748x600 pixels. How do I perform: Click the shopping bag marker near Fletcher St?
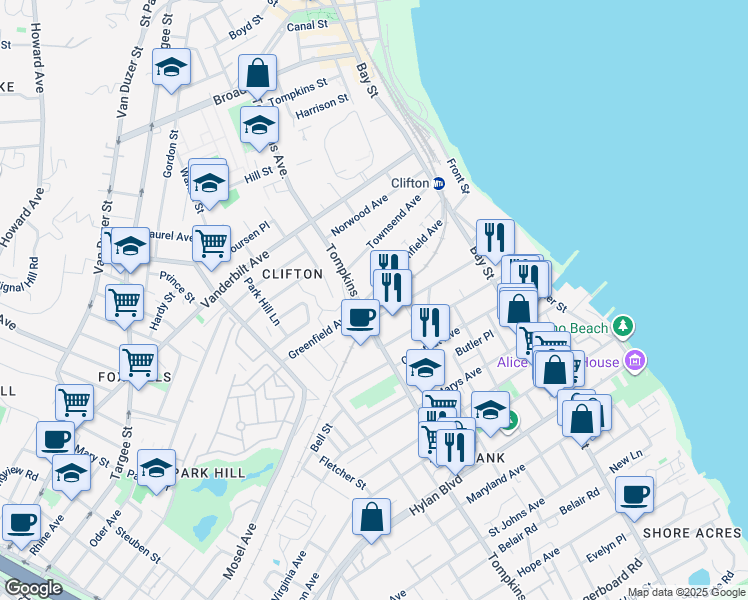[x=371, y=518]
